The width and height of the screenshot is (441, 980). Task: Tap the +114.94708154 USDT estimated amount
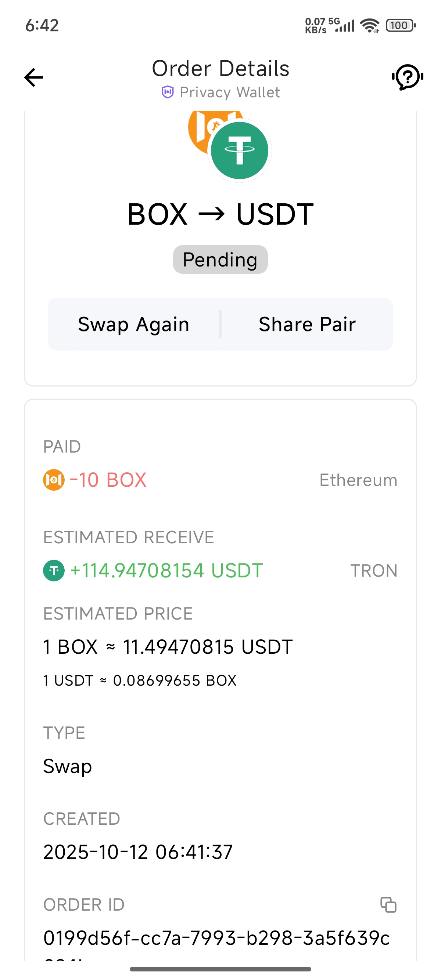[166, 571]
